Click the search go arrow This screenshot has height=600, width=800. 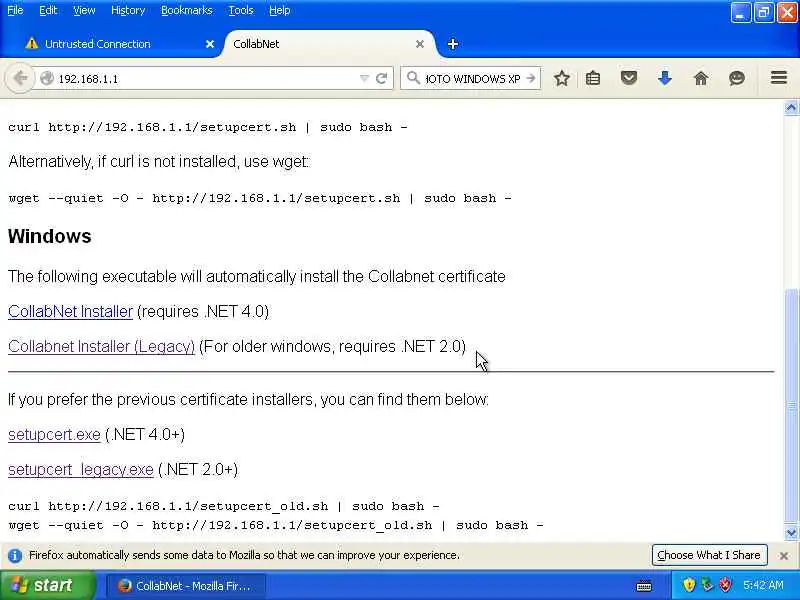(x=531, y=79)
